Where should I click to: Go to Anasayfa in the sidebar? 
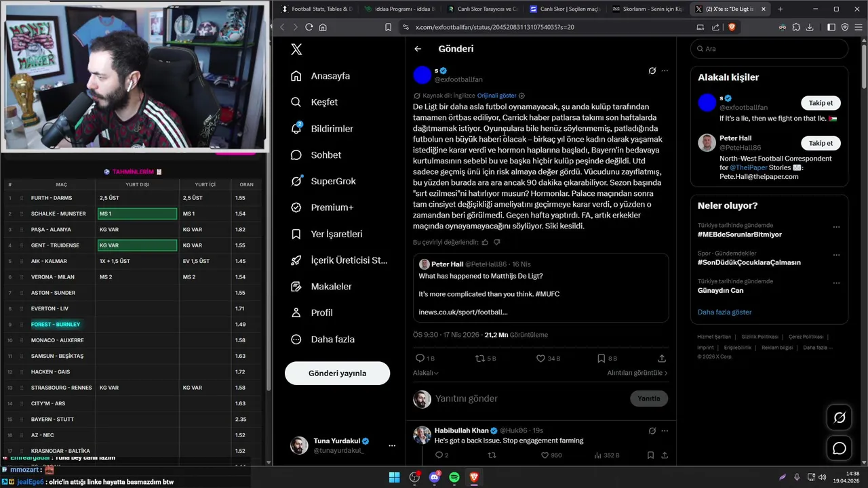[x=321, y=76]
